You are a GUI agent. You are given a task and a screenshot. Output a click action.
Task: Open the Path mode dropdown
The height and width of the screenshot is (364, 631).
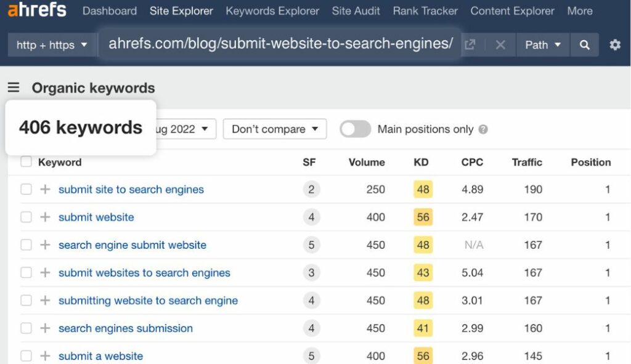tap(542, 44)
